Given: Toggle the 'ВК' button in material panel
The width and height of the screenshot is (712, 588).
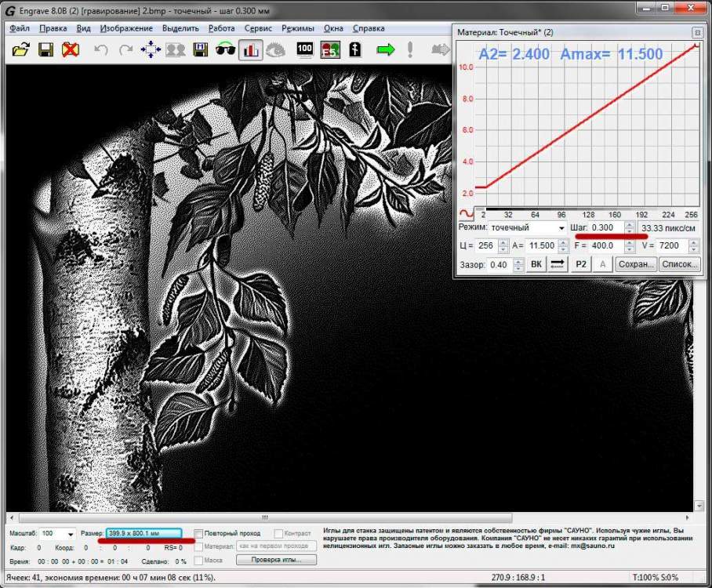Looking at the screenshot, I should point(536,264).
